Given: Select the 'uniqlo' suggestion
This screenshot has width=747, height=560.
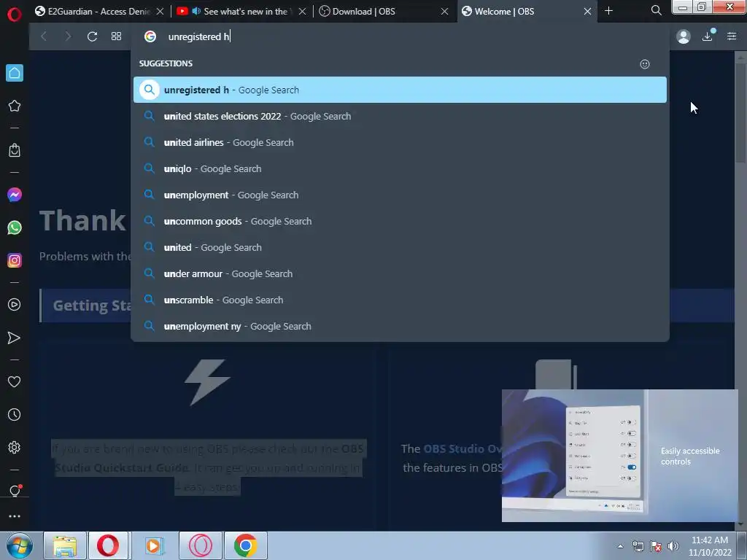Looking at the screenshot, I should [400, 168].
